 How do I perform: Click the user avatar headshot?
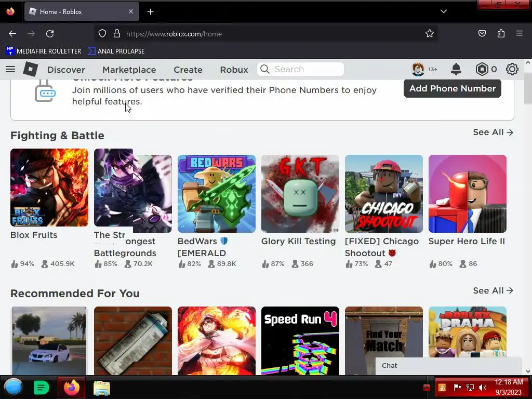(x=418, y=69)
